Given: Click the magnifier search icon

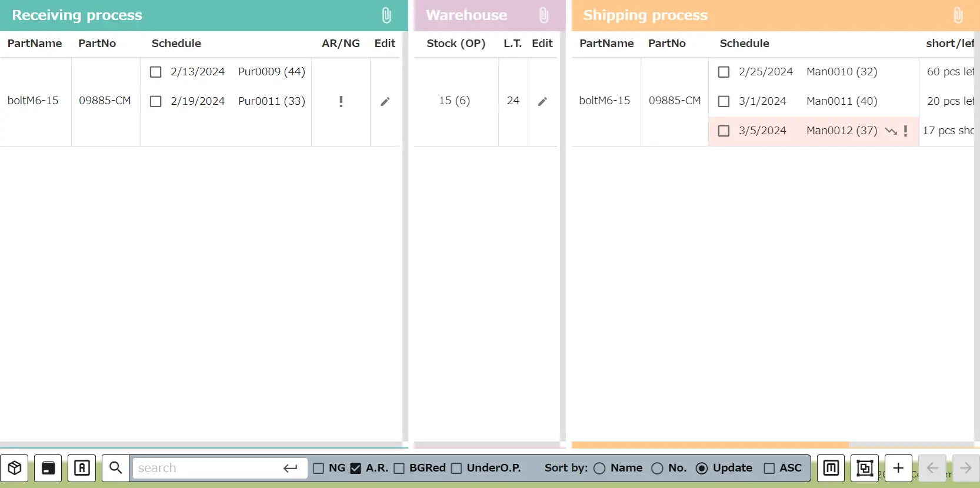Looking at the screenshot, I should coord(116,468).
